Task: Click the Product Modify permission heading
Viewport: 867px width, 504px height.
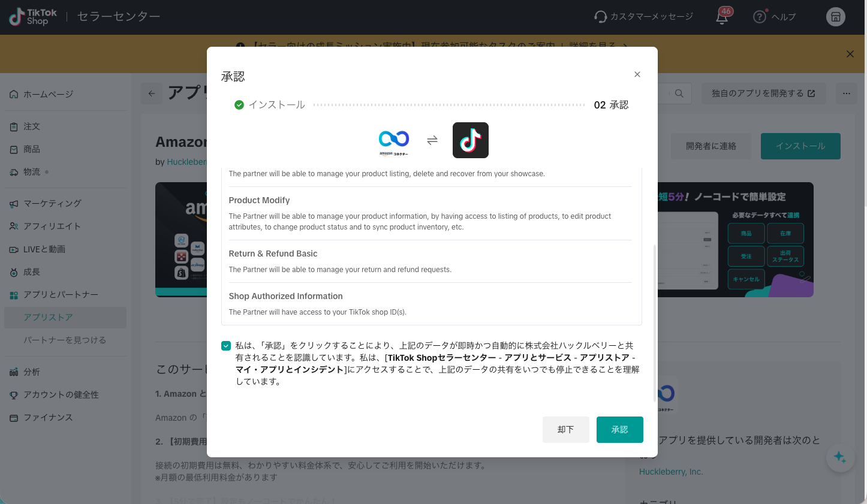Action: (259, 200)
